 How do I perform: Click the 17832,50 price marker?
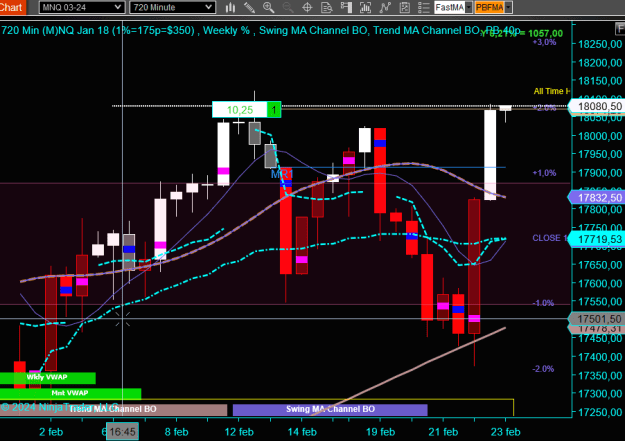click(597, 198)
